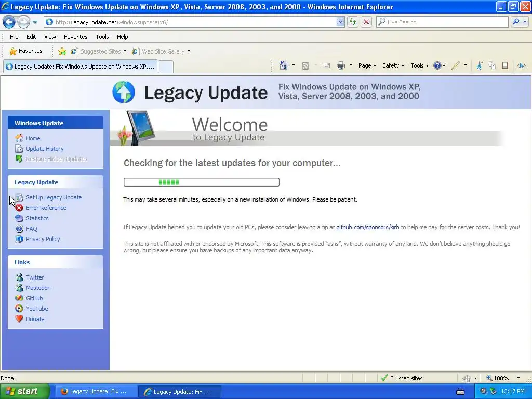
Task: Open the Help menu
Action: click(123, 37)
